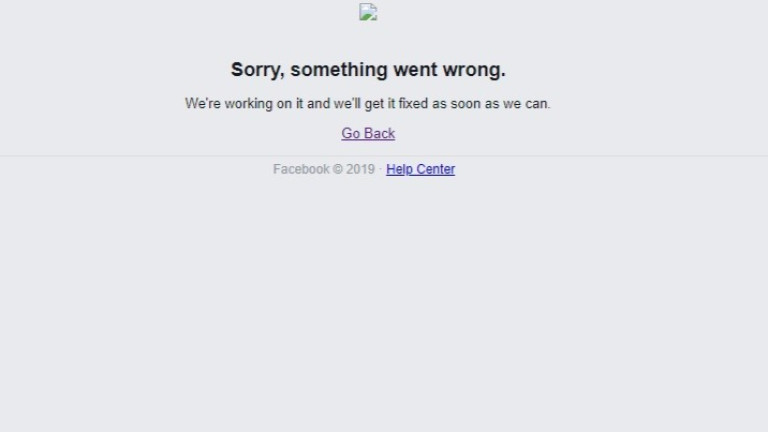Click the phrase 'as soon as we can'
The height and width of the screenshot is (432, 768).
point(491,104)
